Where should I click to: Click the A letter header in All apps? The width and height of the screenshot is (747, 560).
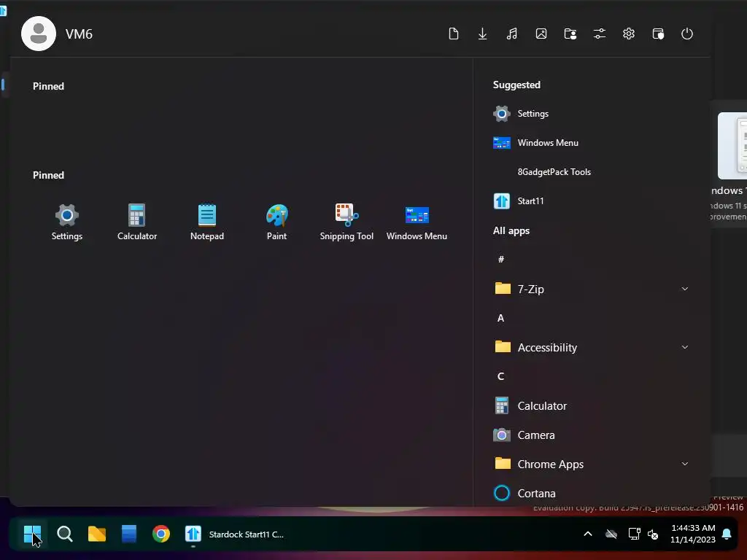coord(500,318)
